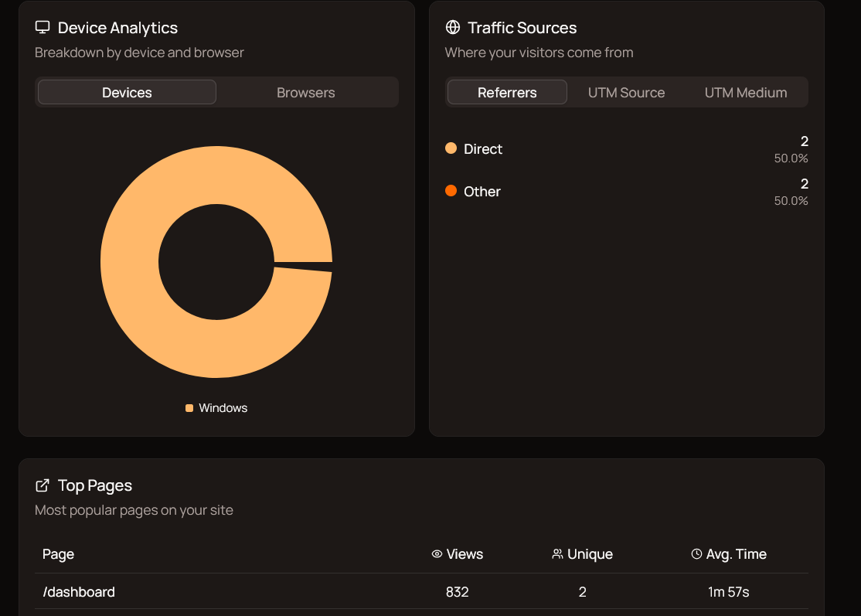Switch to the Devices tab

click(127, 92)
